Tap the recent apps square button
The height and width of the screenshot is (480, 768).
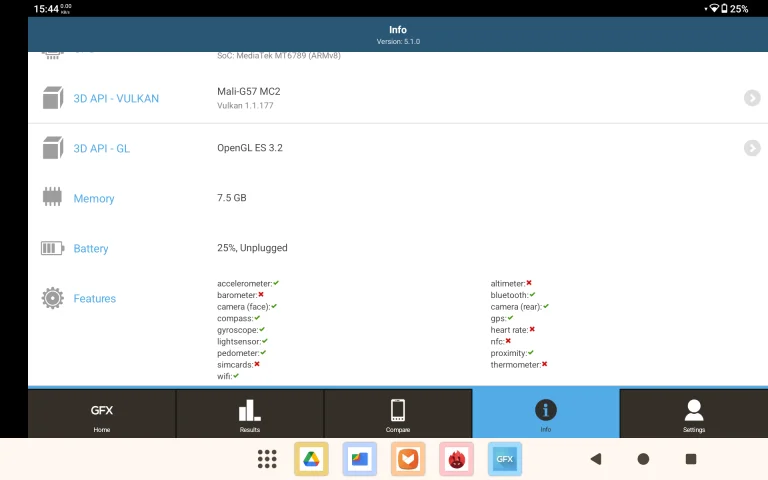pyautogui.click(x=691, y=459)
